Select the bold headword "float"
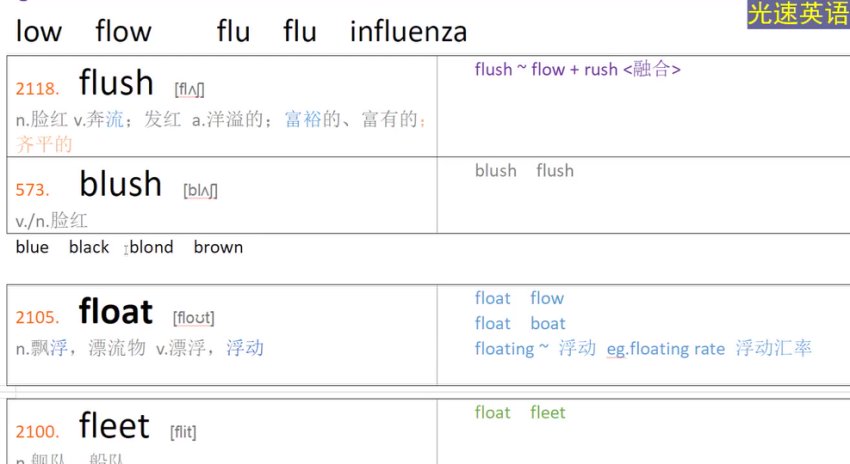Viewport: 850px width, 464px height. tap(115, 312)
